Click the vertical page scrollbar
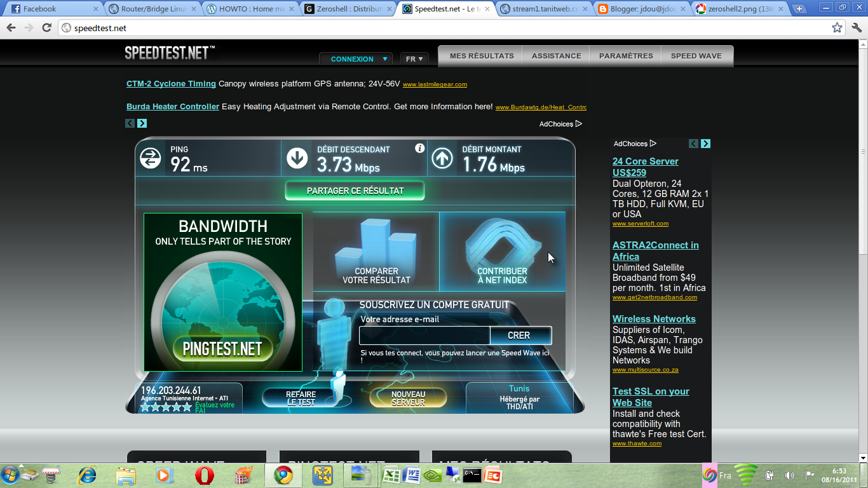This screenshot has width=868, height=488. [x=863, y=152]
